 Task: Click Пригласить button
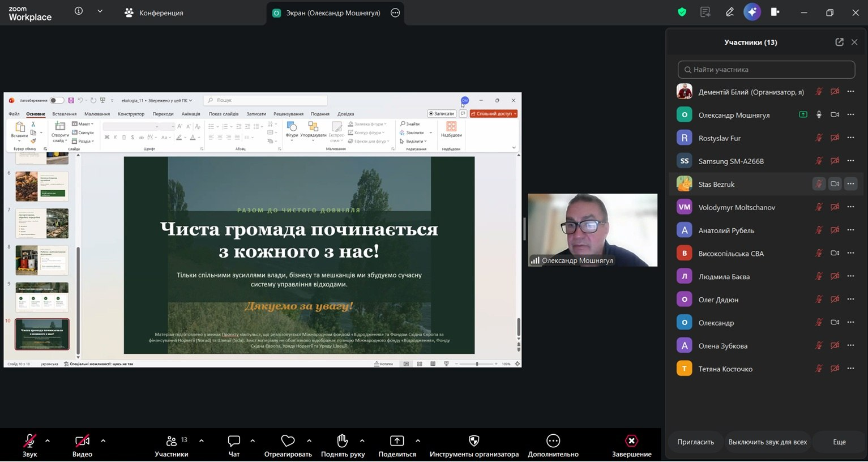point(695,442)
